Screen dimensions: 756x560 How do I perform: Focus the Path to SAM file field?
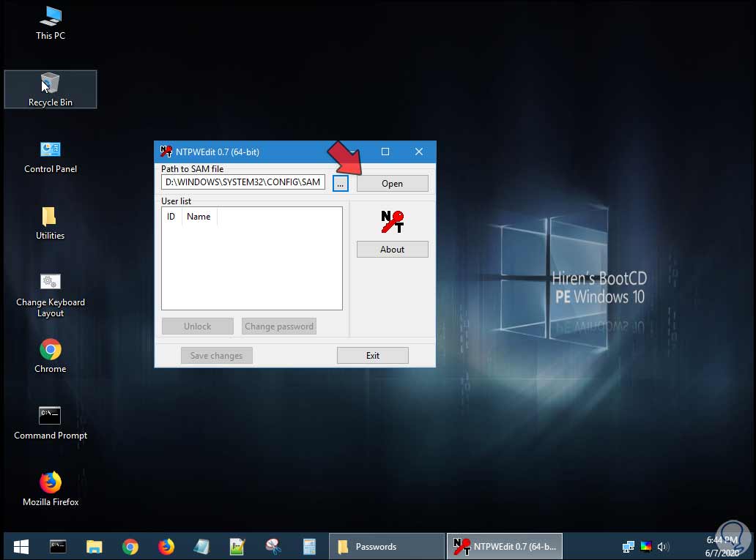click(x=243, y=182)
